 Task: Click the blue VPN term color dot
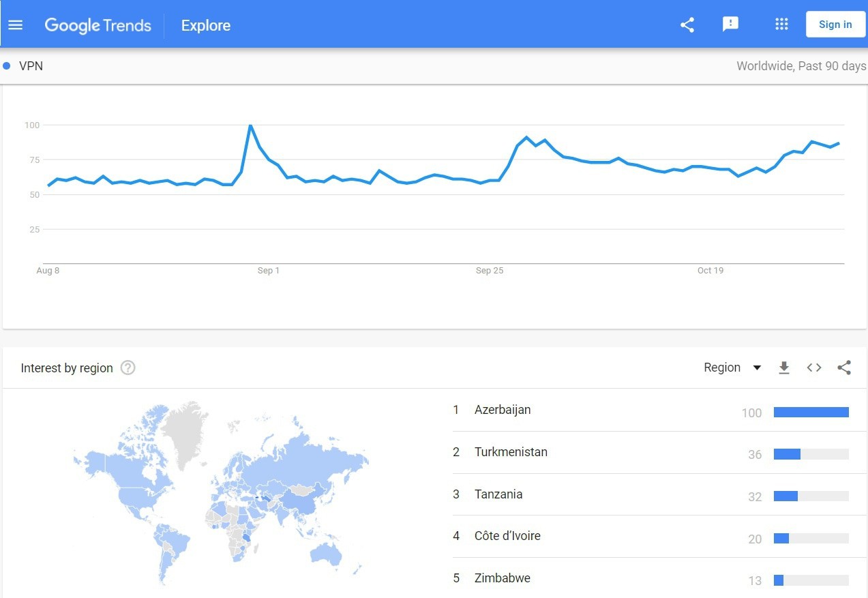pos(7,66)
